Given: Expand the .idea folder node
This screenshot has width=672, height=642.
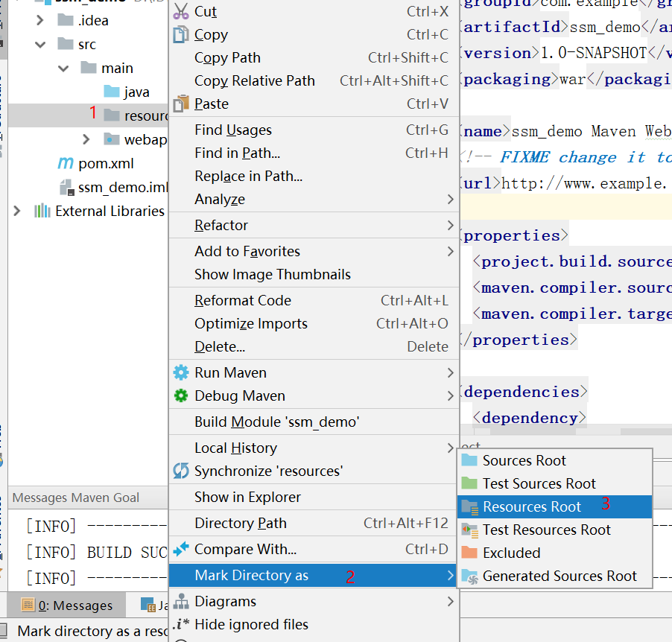Looking at the screenshot, I should coord(39,20).
